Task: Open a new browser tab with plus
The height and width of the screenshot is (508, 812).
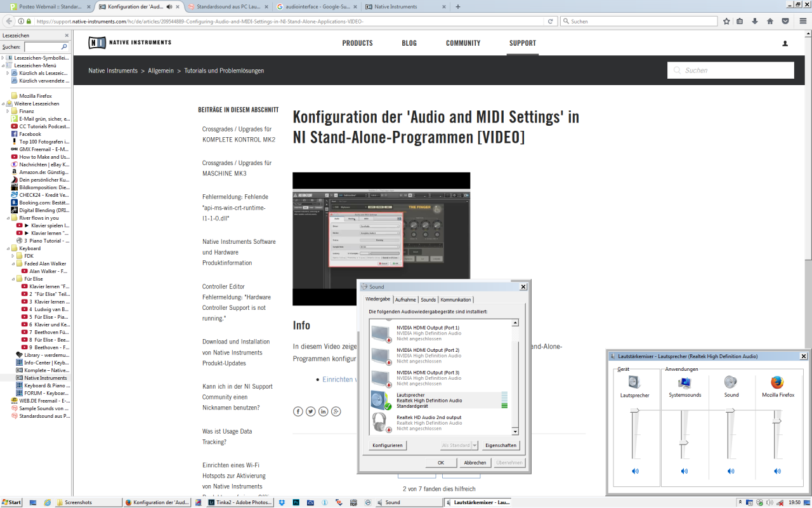Action: point(458,6)
